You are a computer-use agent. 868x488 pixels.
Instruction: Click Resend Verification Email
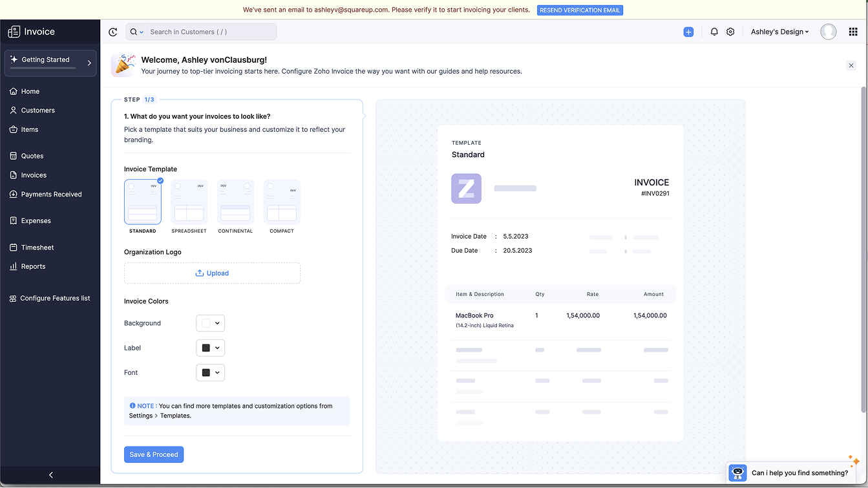(x=579, y=10)
